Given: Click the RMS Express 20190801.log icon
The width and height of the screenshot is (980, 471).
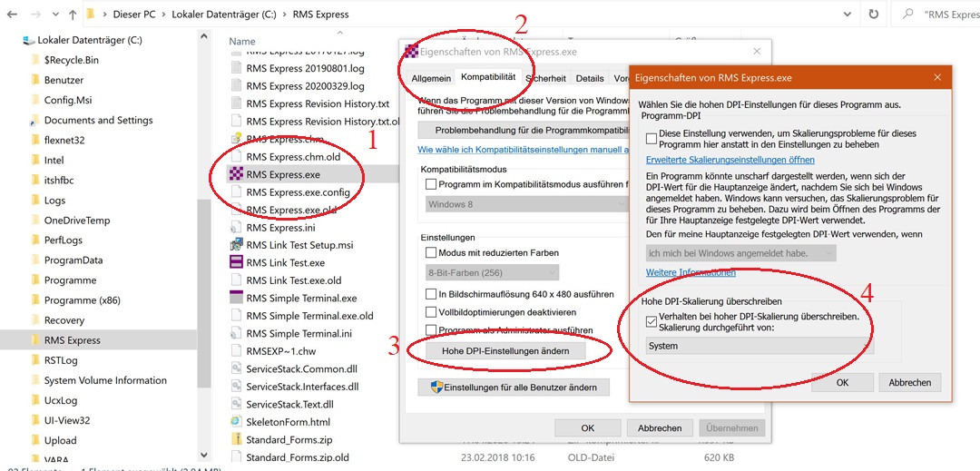Looking at the screenshot, I should tap(236, 68).
